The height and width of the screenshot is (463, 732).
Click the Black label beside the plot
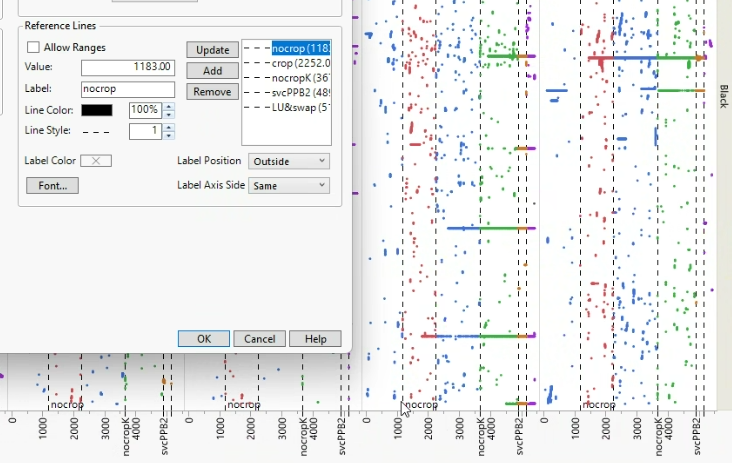coord(724,96)
